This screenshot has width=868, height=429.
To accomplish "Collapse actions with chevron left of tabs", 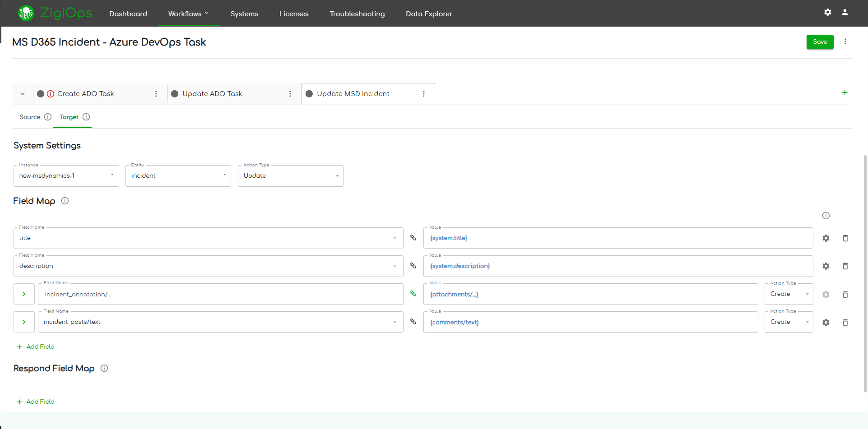I will tap(23, 94).
